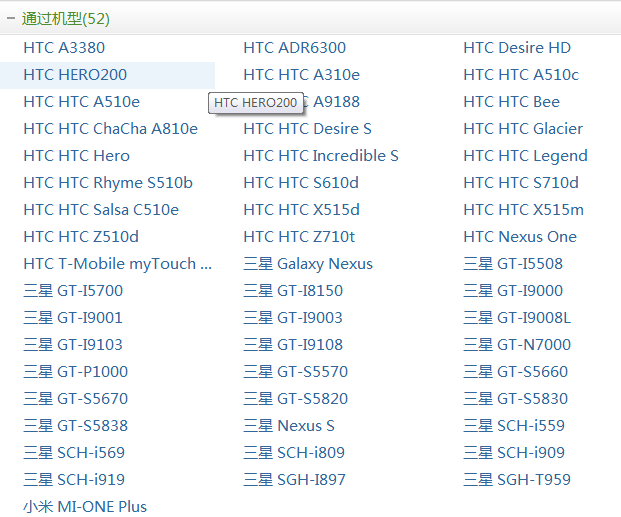Screen dimensions: 621x517
Task: Select 三星 GT-I9001 model
Action: coord(73,317)
